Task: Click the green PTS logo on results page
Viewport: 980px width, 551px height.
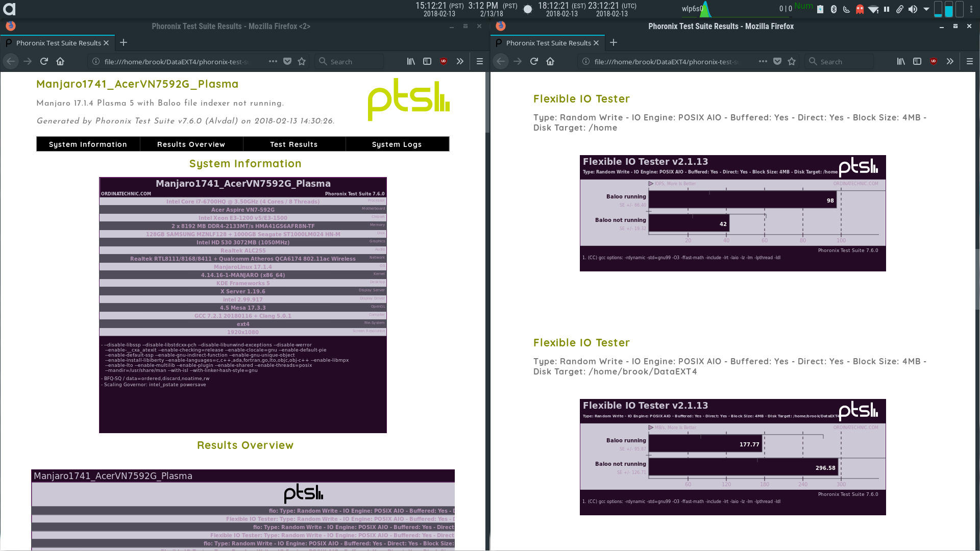Action: pos(409,99)
